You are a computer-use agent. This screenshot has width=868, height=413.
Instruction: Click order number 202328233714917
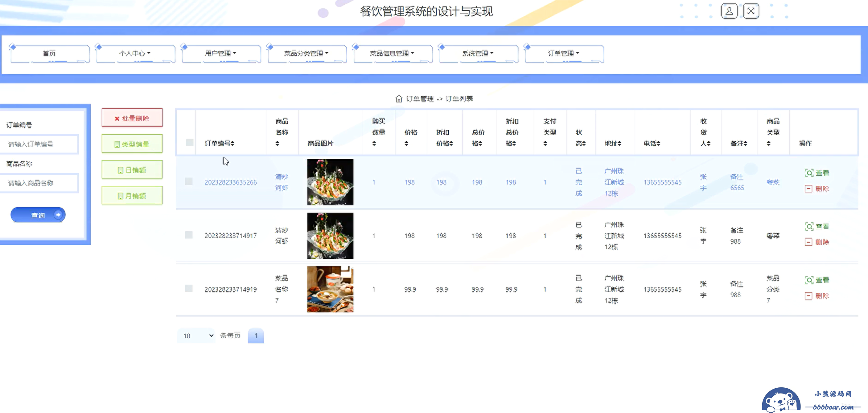pyautogui.click(x=230, y=236)
